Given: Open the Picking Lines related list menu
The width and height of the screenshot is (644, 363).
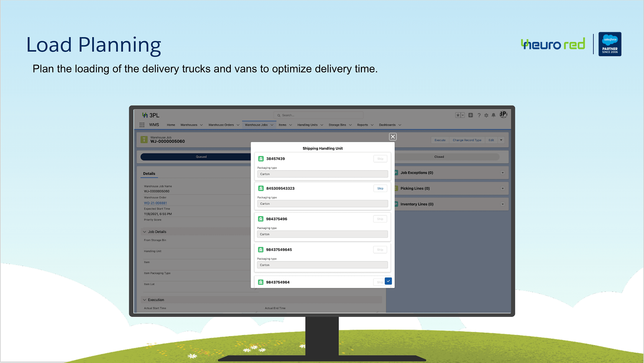Looking at the screenshot, I should click(x=502, y=189).
